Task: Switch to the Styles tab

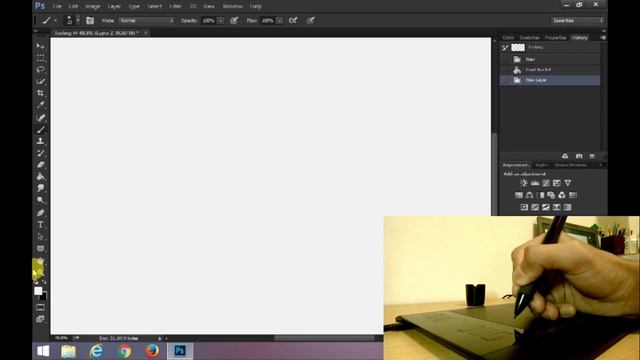Action: click(542, 165)
